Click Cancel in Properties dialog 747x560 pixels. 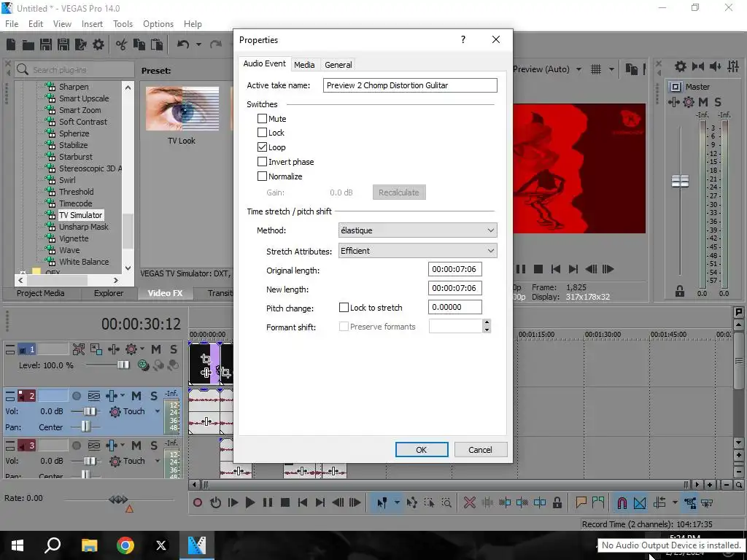480,449
